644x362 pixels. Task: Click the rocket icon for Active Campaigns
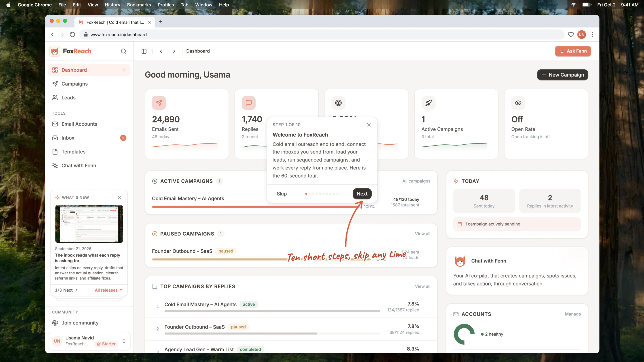point(428,103)
